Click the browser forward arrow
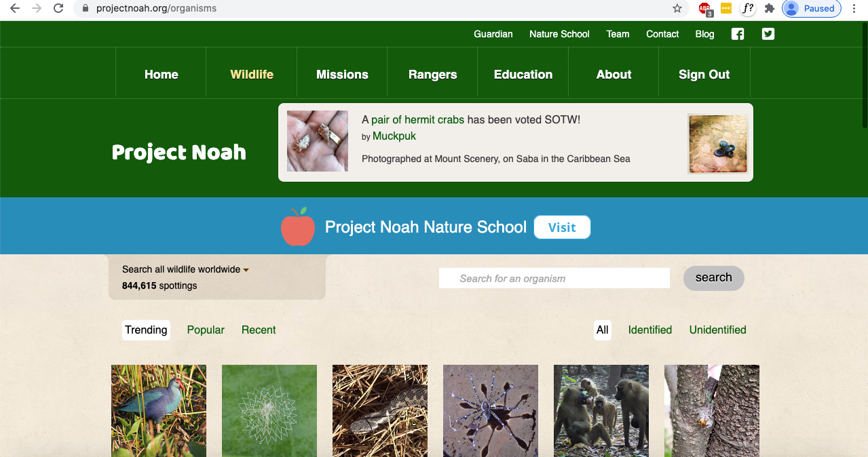 (37, 9)
